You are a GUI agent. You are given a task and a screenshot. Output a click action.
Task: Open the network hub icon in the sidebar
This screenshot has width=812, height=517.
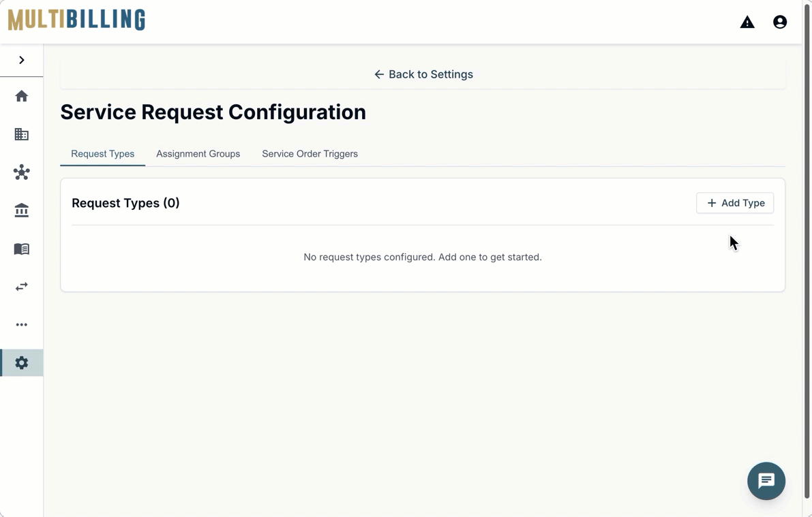tap(21, 172)
